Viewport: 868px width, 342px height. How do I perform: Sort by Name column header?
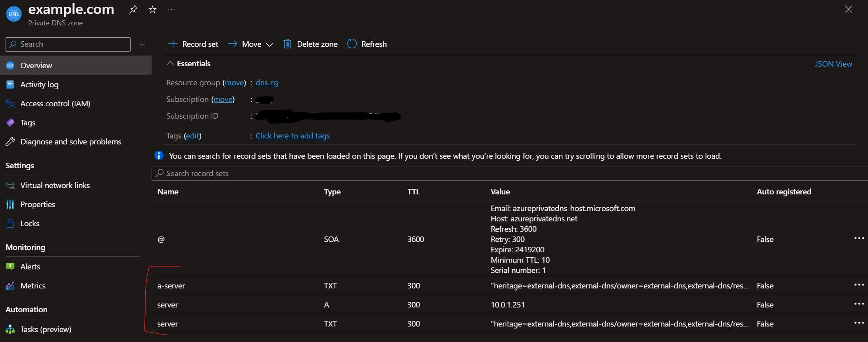click(x=168, y=192)
